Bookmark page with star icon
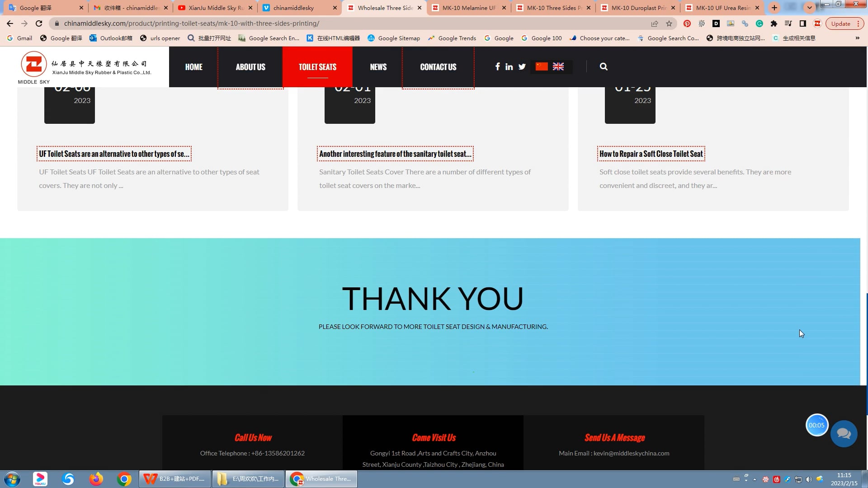This screenshot has width=868, height=488. click(x=669, y=23)
